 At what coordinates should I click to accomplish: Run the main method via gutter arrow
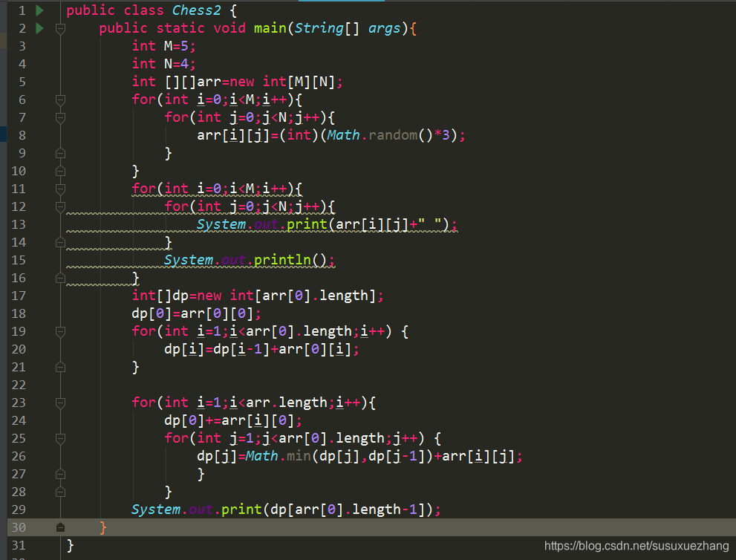(x=40, y=28)
